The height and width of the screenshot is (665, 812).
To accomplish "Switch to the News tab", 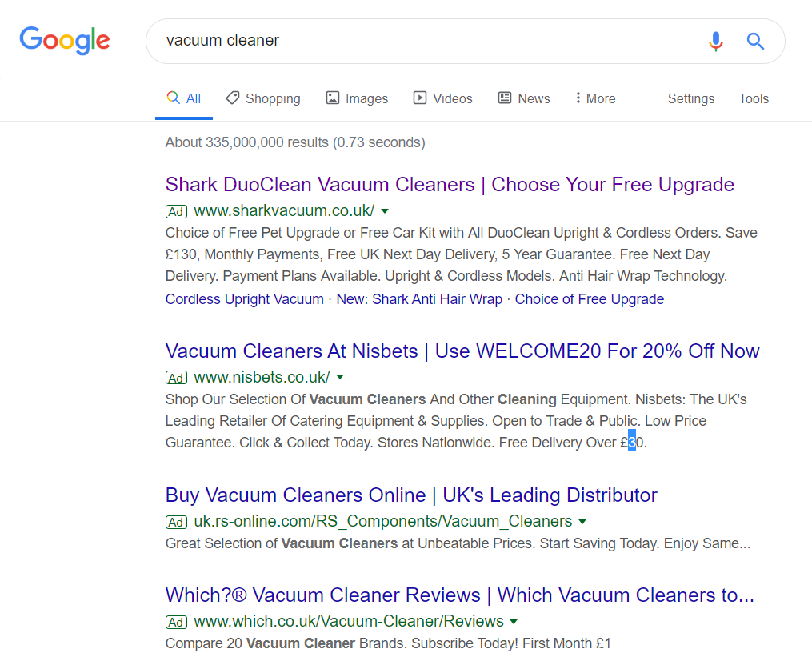I will 524,99.
